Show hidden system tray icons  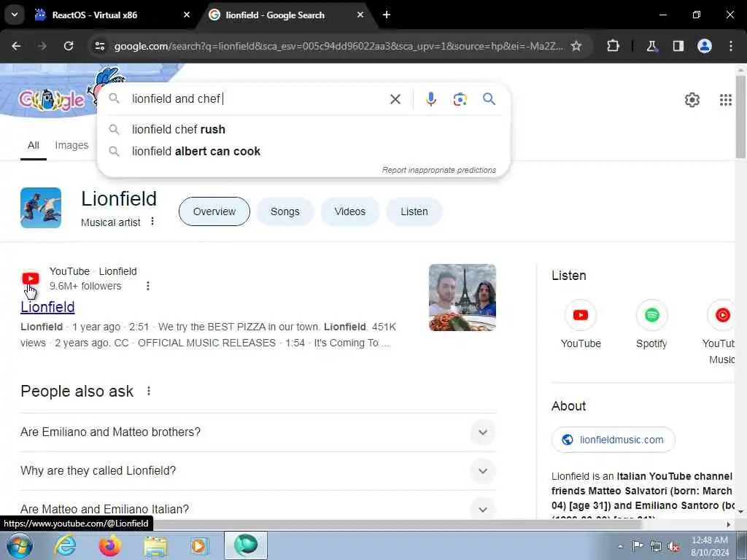620,546
